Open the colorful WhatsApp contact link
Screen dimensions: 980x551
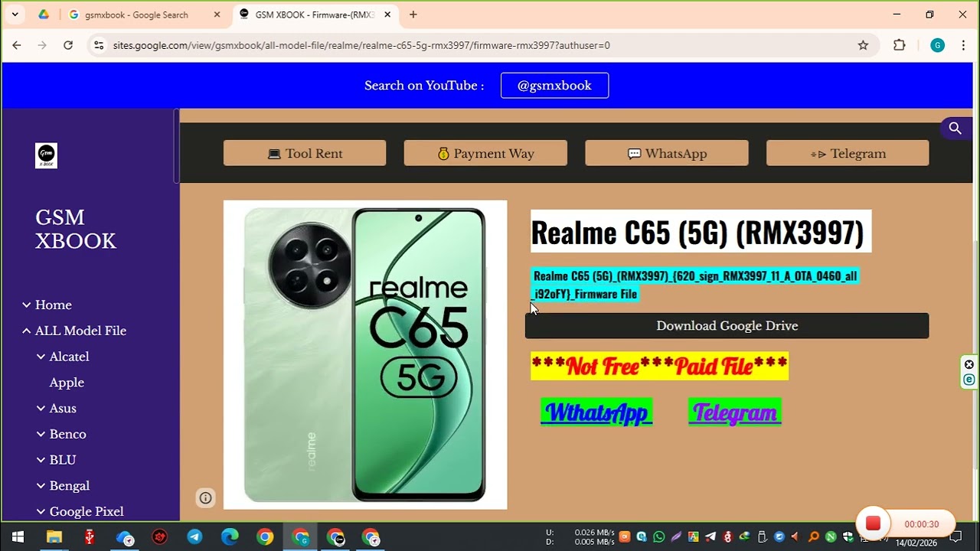tap(596, 412)
